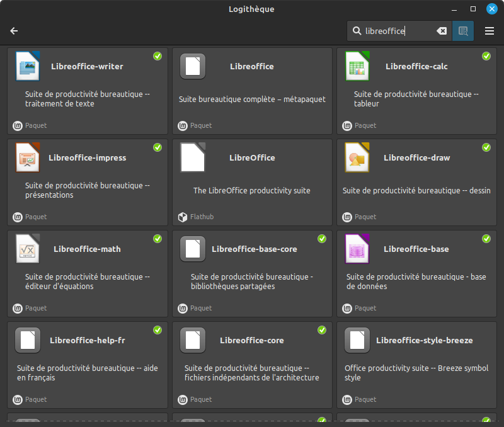Click the Mint logo on Libreoffice-writer card
Screen dimensions: 504x427
(18, 125)
